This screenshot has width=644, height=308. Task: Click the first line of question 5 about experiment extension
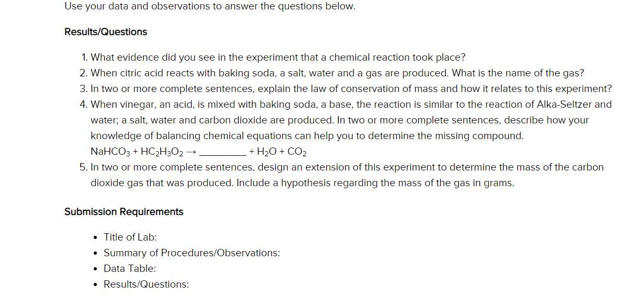pyautogui.click(x=347, y=167)
